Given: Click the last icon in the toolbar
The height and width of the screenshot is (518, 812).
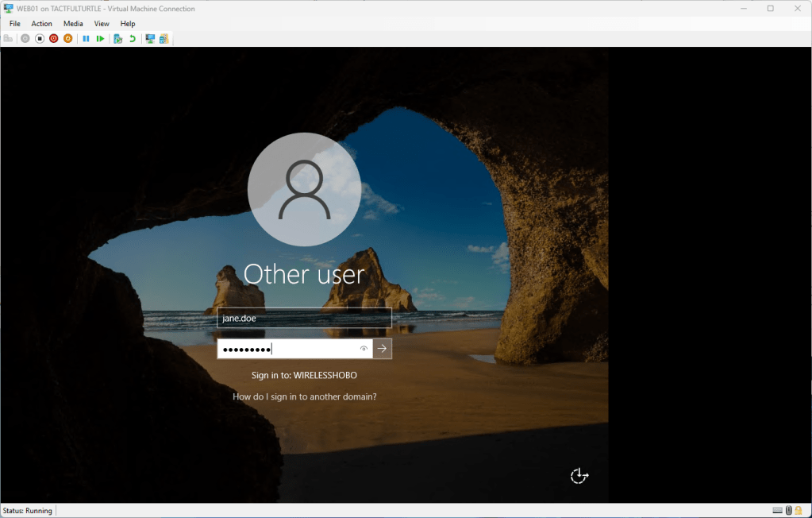Looking at the screenshot, I should click(x=164, y=39).
